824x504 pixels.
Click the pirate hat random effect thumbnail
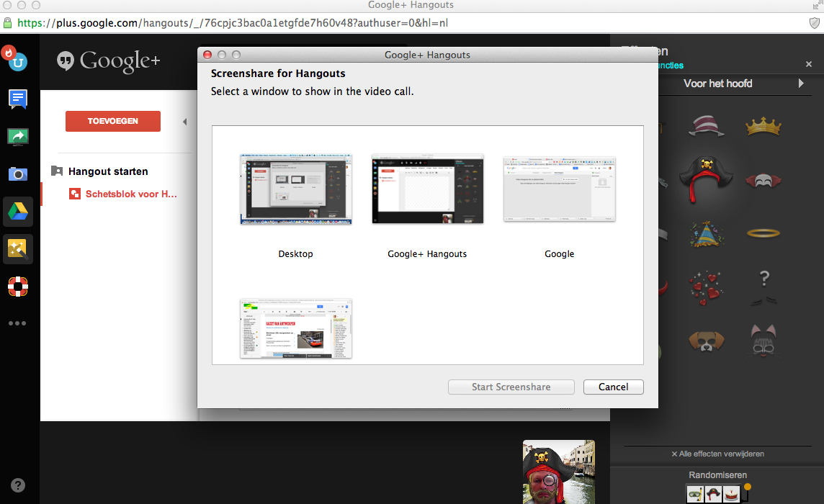713,495
